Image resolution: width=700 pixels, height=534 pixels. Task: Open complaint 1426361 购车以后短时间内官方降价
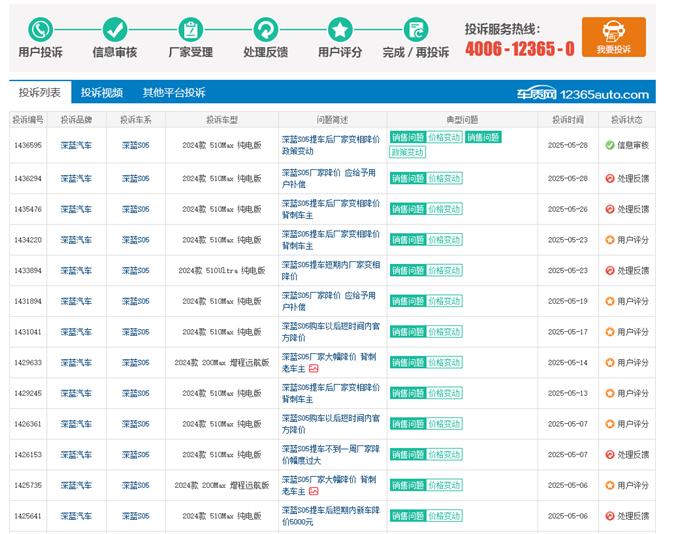331,424
